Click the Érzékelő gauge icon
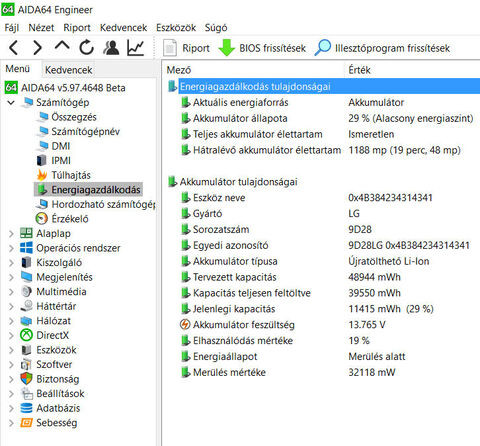 (x=42, y=219)
